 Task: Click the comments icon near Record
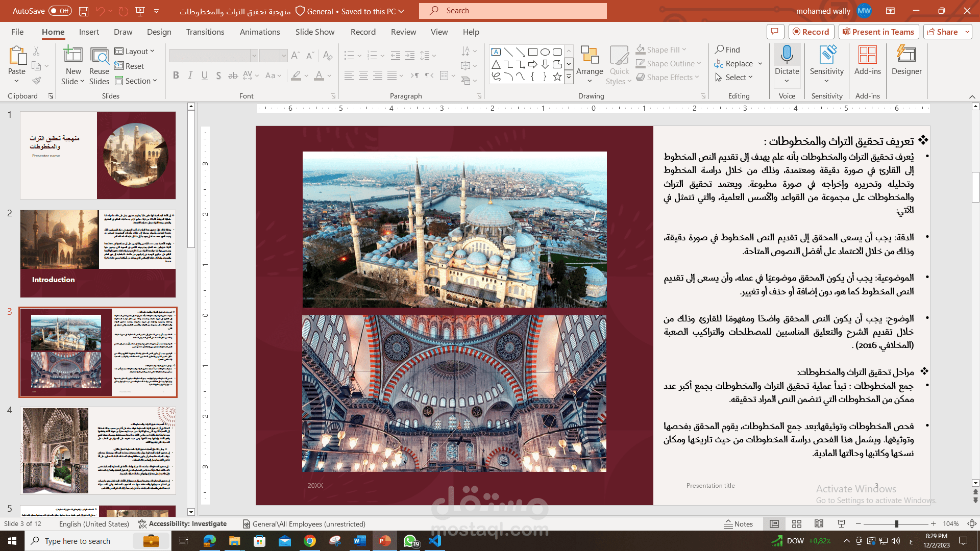point(775,32)
